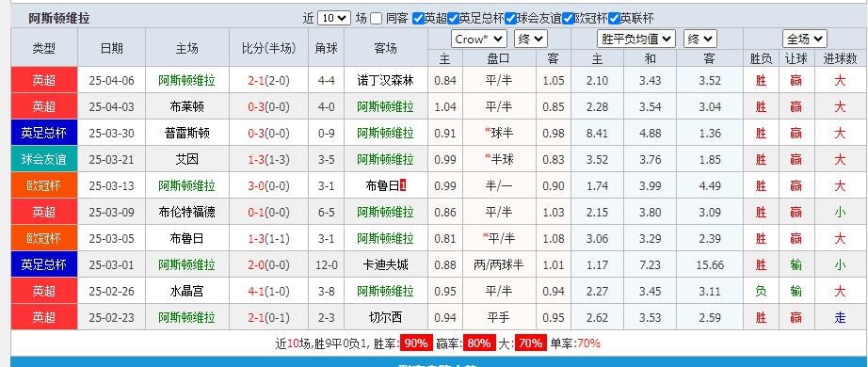Uncheck the 欧冠杯 filter checkbox
Viewport: 868px width, 367px height.
click(568, 18)
